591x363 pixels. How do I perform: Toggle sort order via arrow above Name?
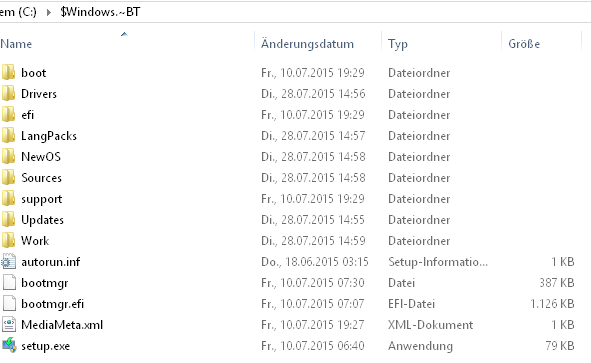tap(124, 34)
